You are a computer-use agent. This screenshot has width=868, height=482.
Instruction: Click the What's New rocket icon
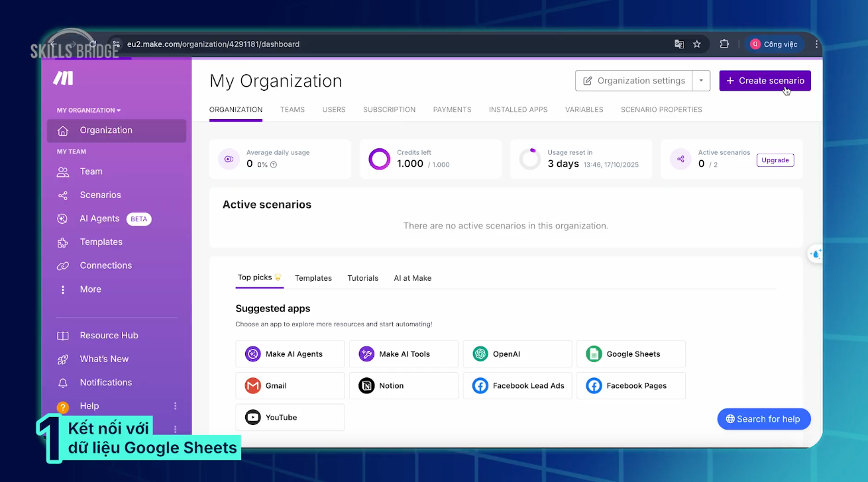63,360
